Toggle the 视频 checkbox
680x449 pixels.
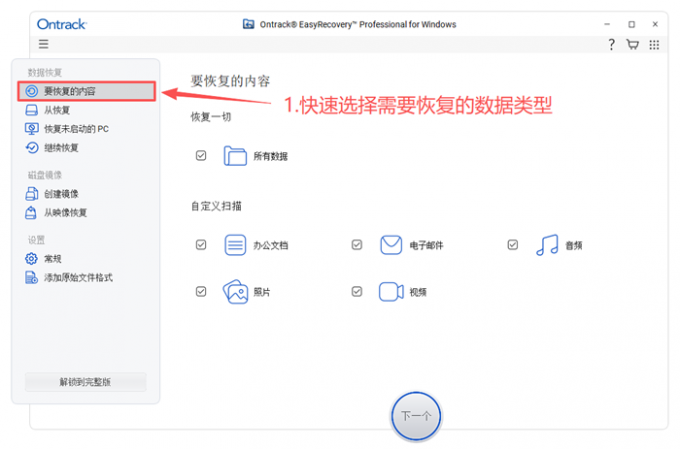[x=357, y=291]
